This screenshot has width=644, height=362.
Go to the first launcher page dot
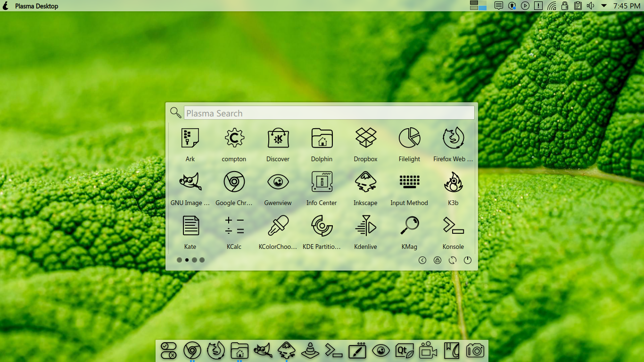click(179, 260)
